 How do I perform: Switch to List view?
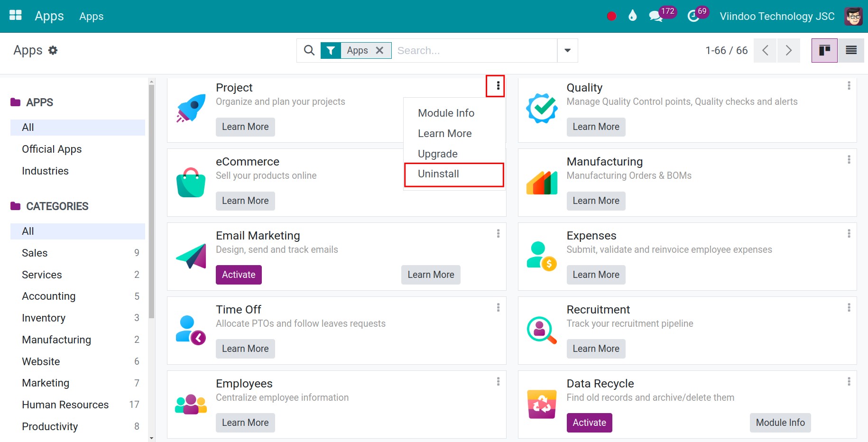pyautogui.click(x=851, y=50)
